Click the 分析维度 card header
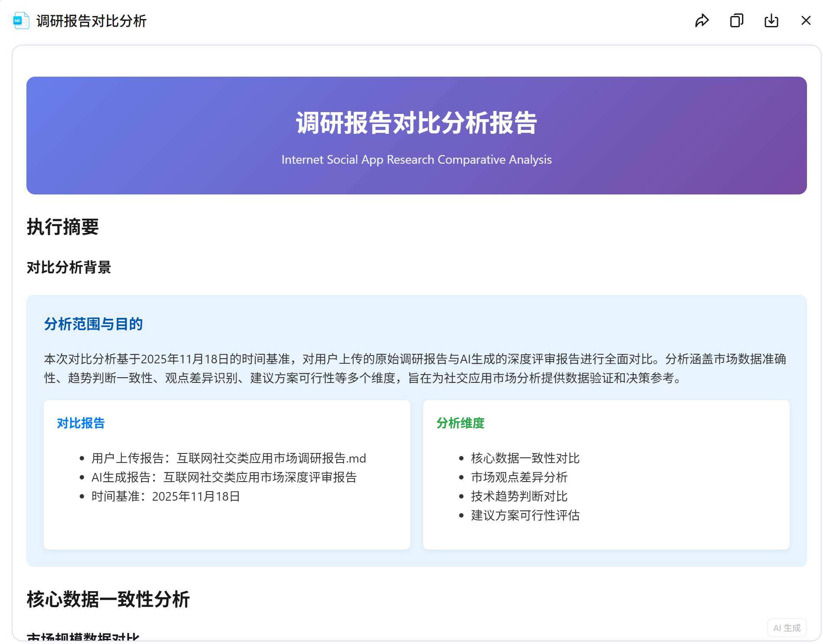823x644 pixels. click(460, 423)
